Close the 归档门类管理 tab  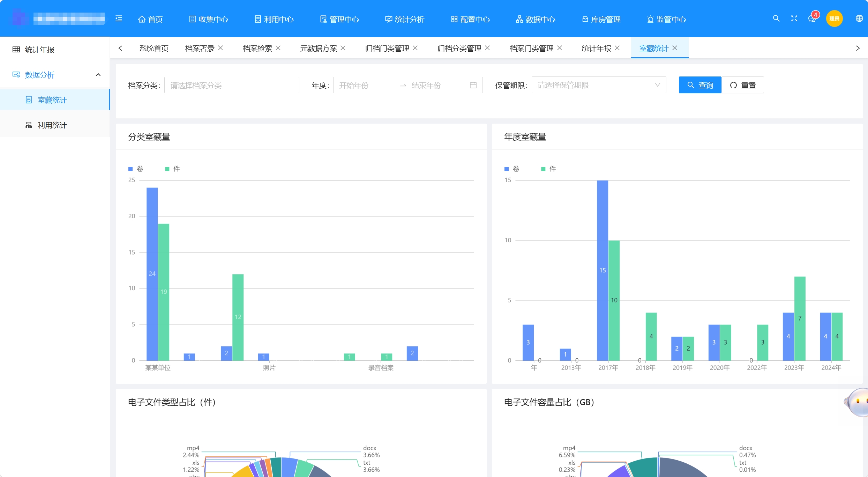pos(415,48)
